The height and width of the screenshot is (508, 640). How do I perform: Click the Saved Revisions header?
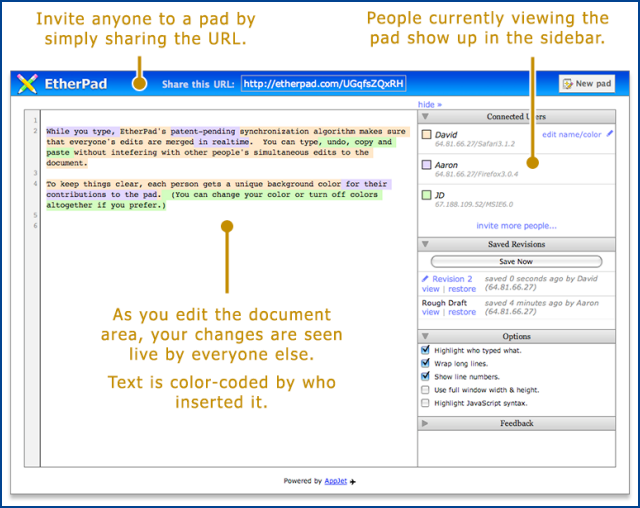click(x=516, y=244)
